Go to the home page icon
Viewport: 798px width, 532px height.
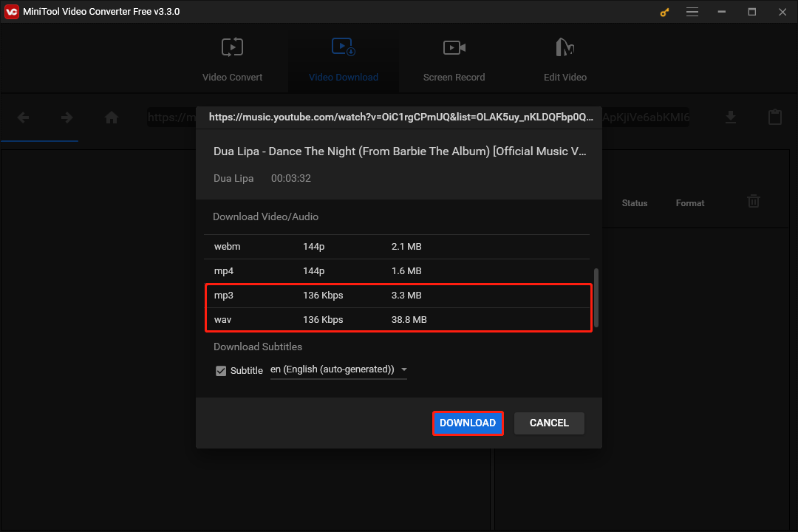(x=112, y=117)
